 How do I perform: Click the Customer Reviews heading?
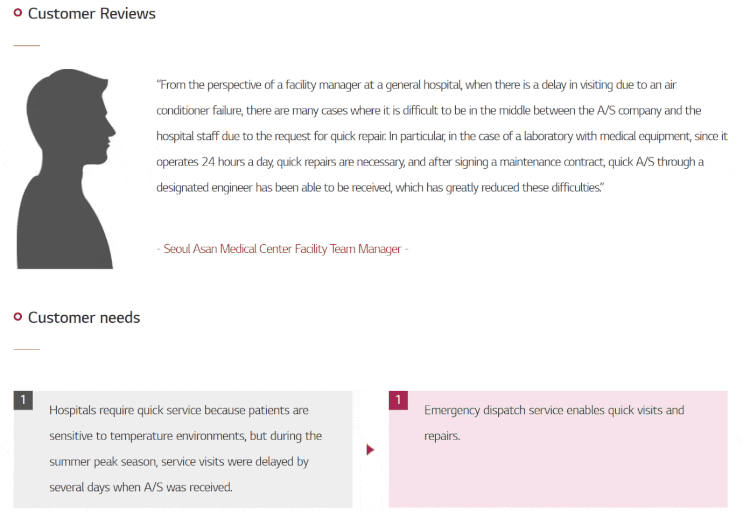point(91,14)
